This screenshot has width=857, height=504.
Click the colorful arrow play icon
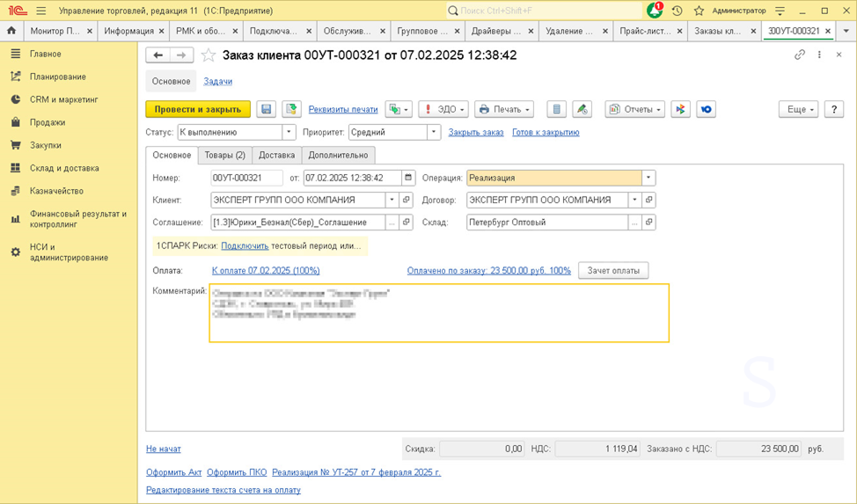point(680,109)
